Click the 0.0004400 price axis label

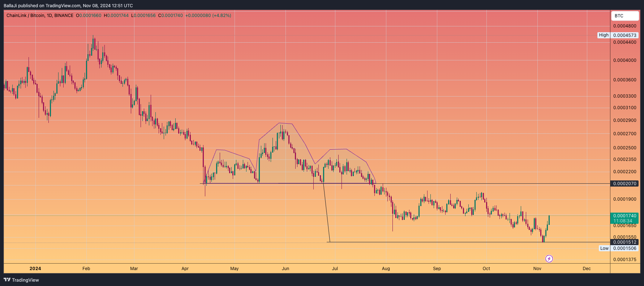click(x=625, y=42)
